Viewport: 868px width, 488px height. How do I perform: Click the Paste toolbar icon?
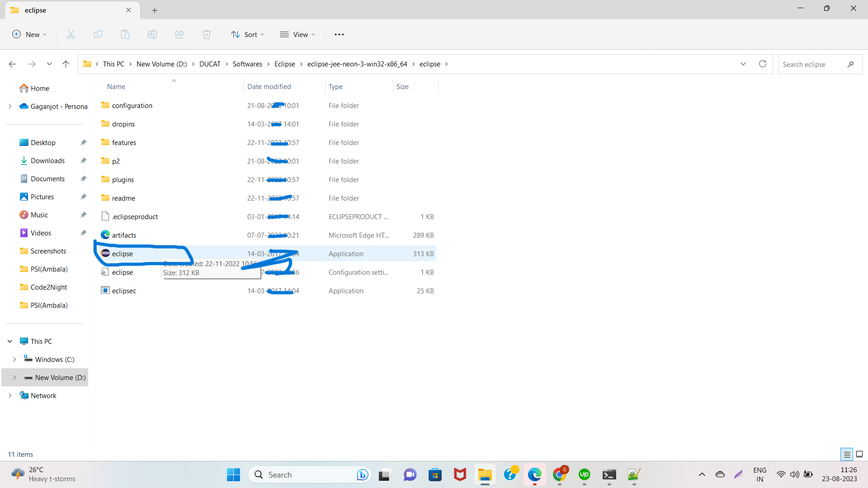click(x=125, y=34)
